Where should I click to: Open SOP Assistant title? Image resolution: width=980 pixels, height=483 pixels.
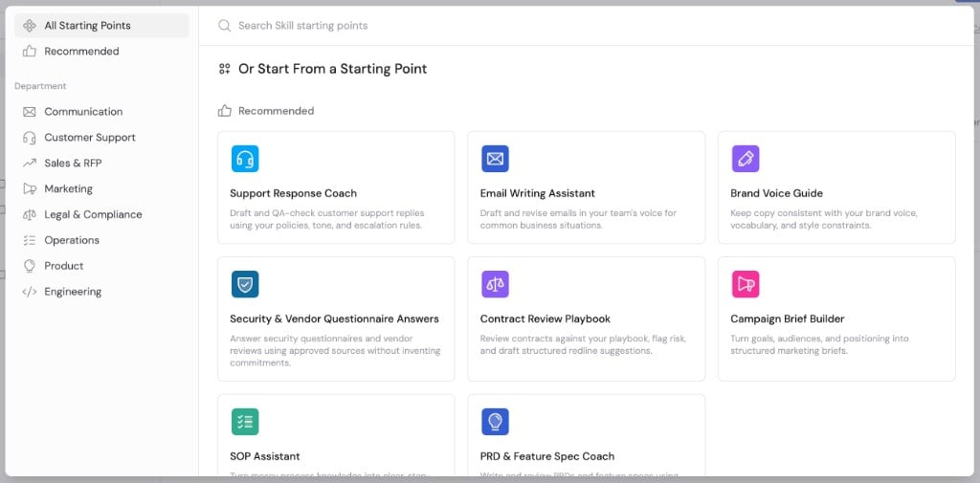[265, 457]
